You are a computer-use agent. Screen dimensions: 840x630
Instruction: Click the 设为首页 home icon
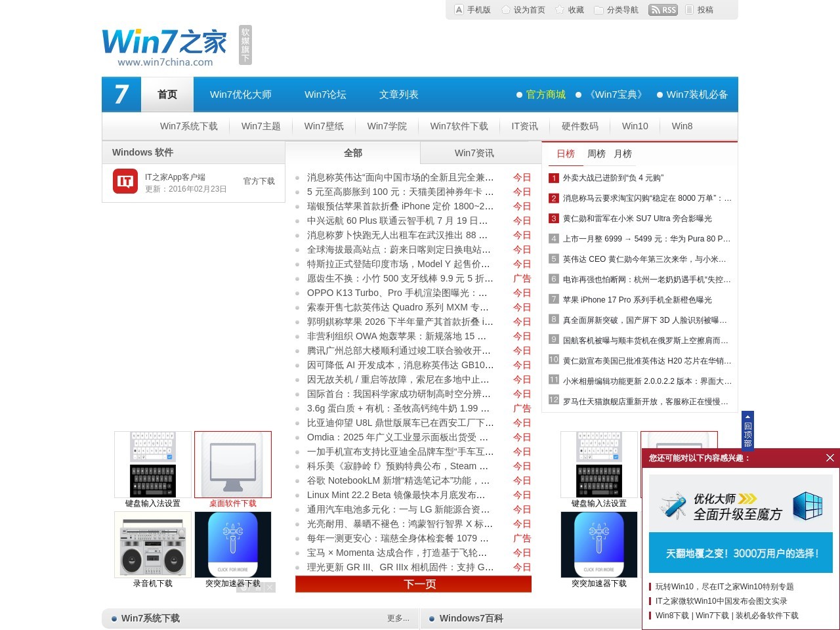pyautogui.click(x=505, y=9)
